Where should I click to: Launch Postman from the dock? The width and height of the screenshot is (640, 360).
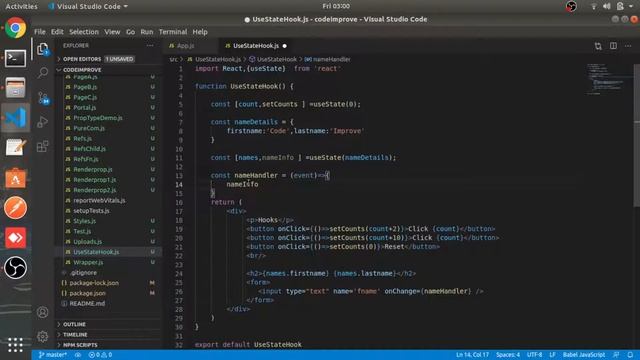[16, 208]
